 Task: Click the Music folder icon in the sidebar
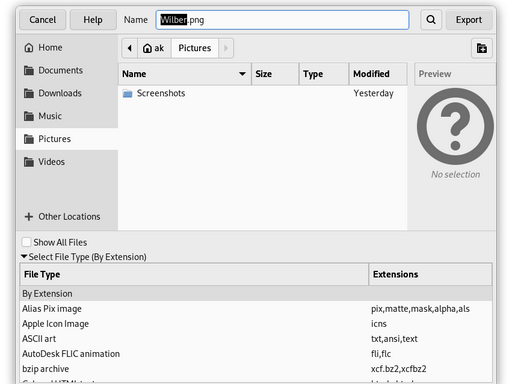[x=29, y=116]
